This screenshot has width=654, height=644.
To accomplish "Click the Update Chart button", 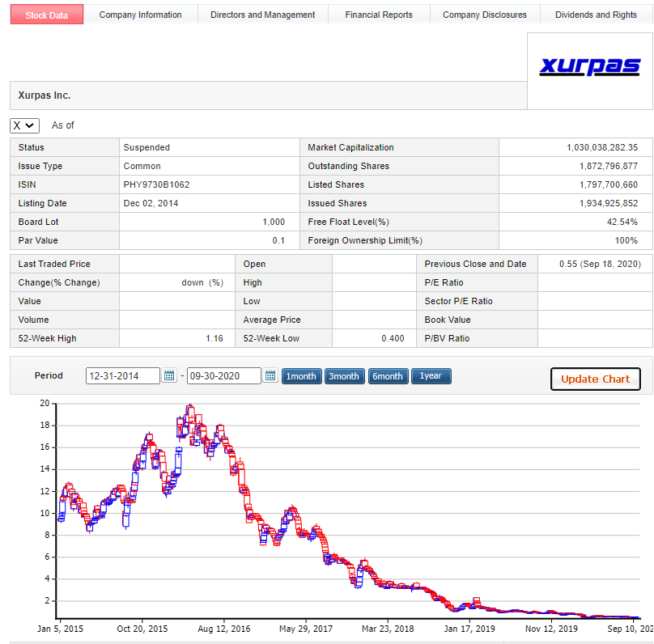I will (x=595, y=379).
